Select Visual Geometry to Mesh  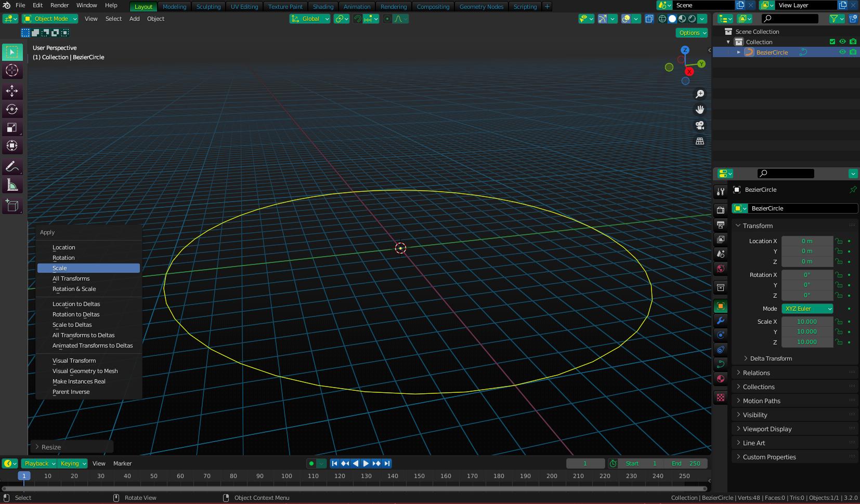[88, 371]
